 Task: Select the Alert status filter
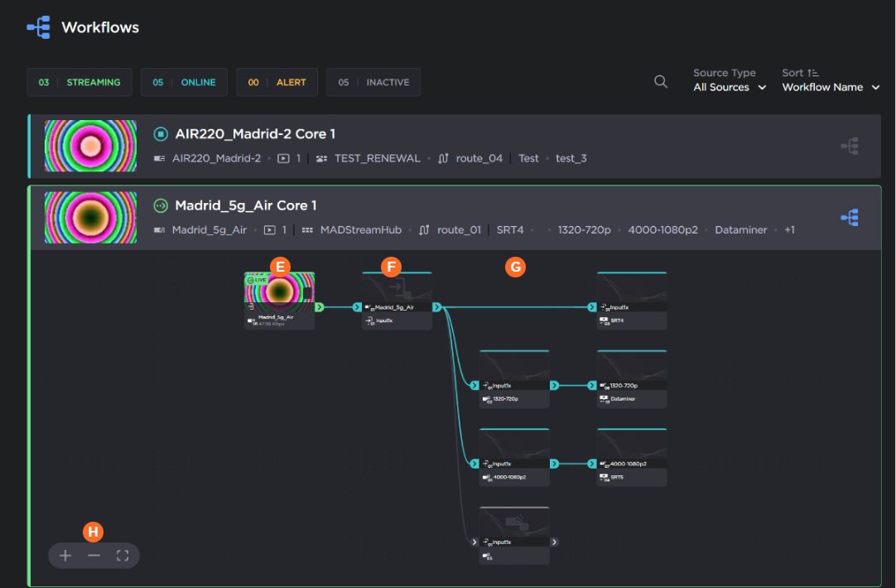point(277,83)
